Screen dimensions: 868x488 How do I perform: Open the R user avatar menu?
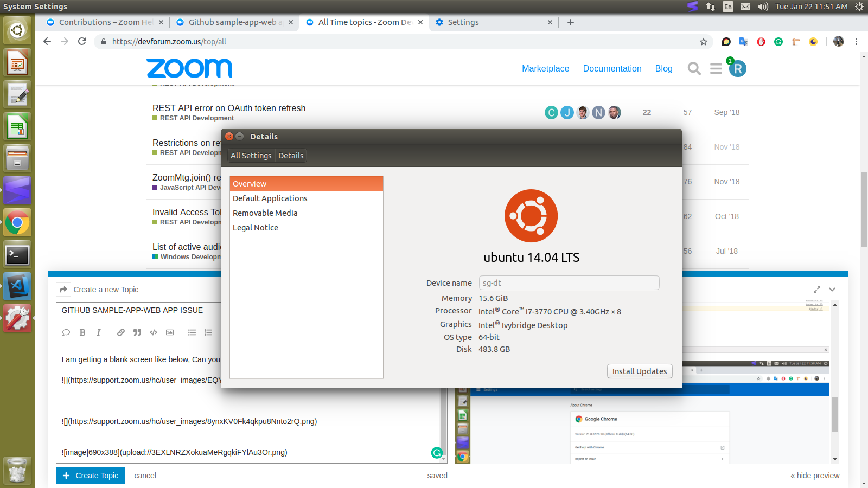tap(738, 69)
